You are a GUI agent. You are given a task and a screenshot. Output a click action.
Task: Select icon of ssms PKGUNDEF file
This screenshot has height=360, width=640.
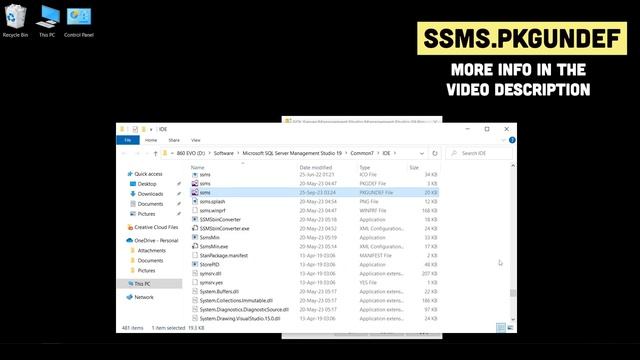pos(195,192)
